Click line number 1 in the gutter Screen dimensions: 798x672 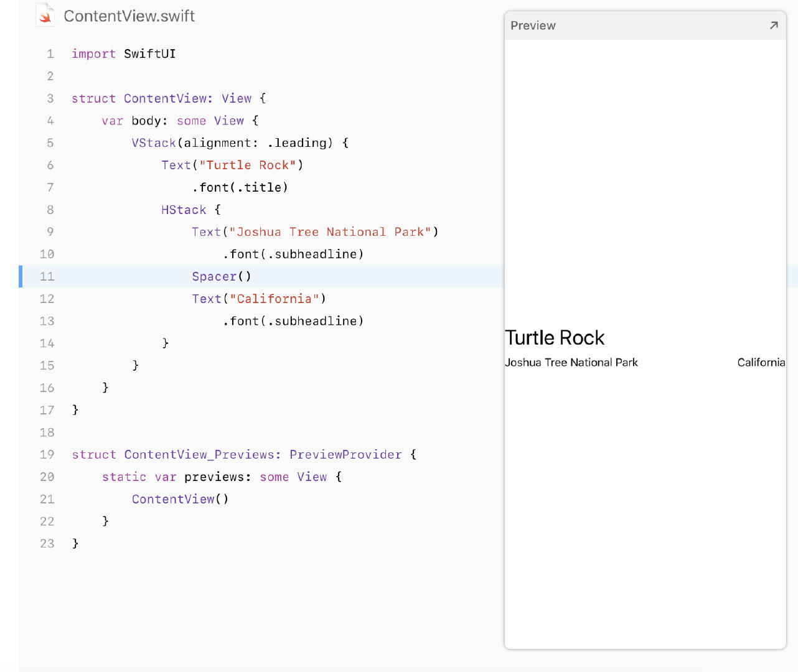50,54
